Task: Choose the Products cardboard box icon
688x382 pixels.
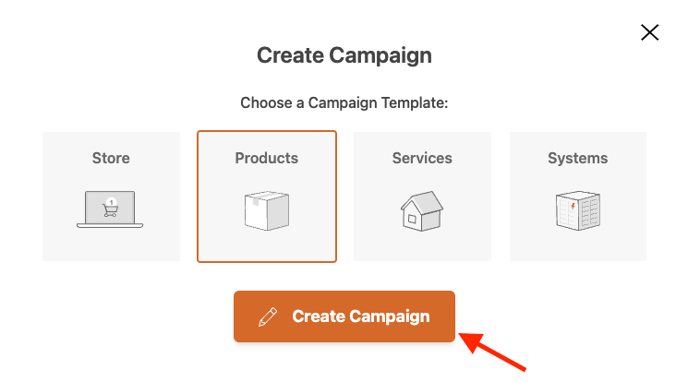Action: (267, 211)
